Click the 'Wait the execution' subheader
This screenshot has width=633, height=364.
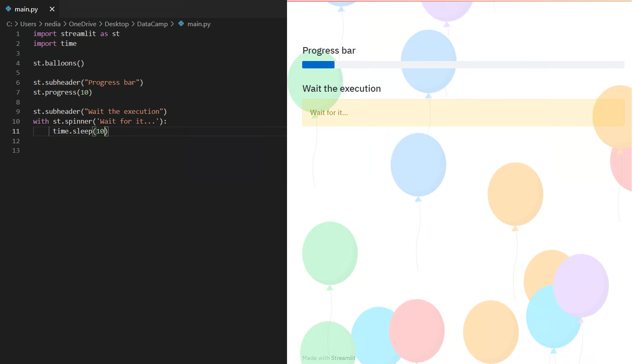click(x=341, y=88)
